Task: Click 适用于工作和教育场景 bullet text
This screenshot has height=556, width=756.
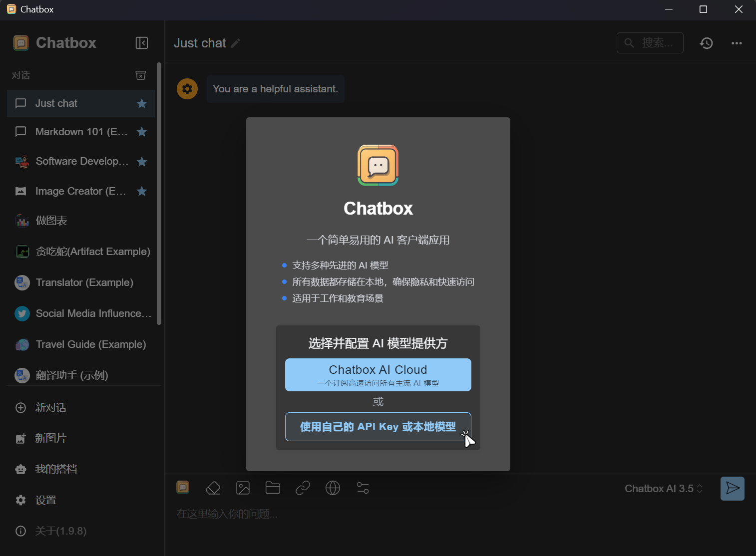Action: (x=338, y=298)
